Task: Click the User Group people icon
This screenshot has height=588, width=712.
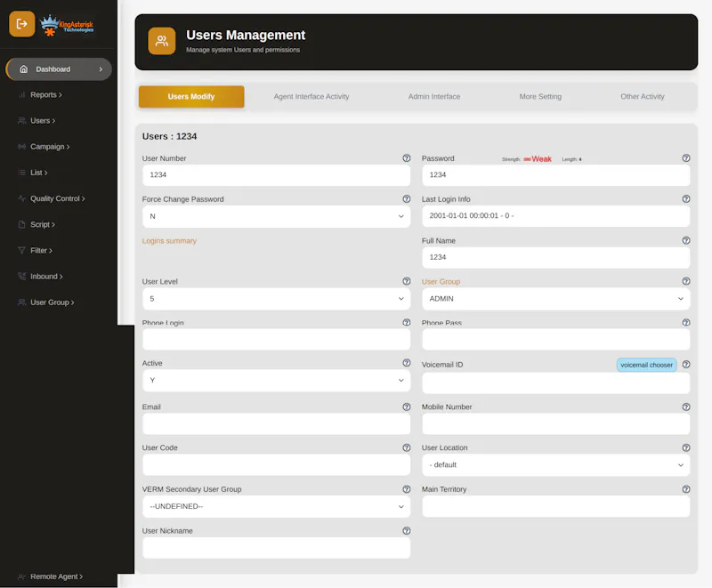Action: point(21,302)
